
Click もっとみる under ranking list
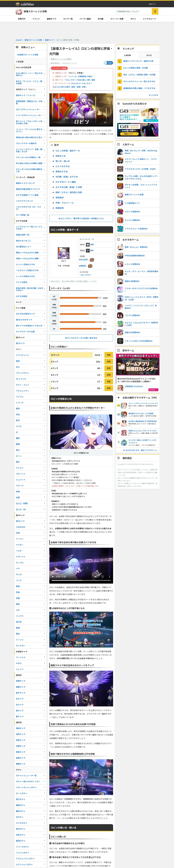click(153, 95)
